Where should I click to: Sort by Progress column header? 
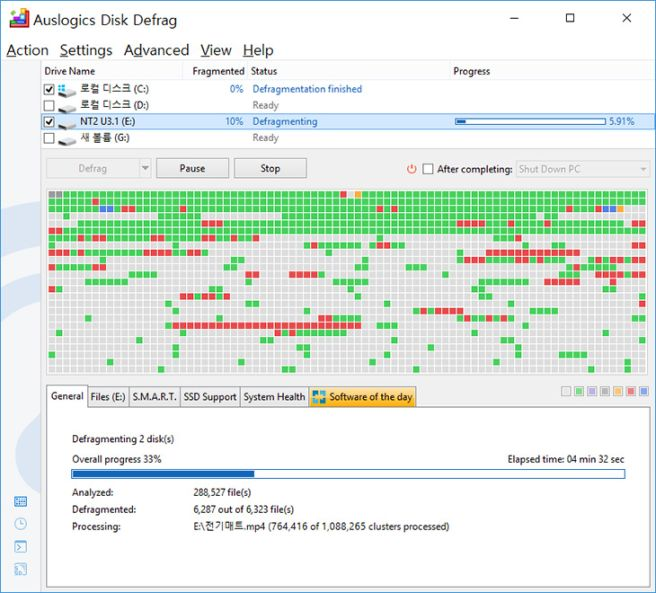[472, 71]
